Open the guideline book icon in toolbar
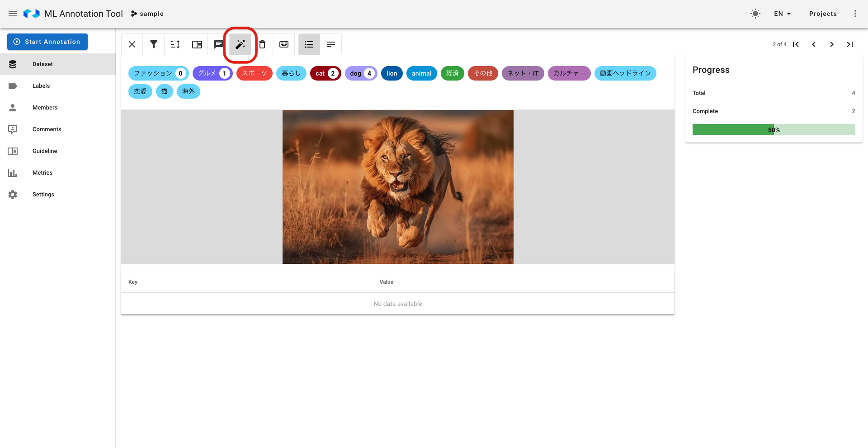Screen dimensions: 868x448 (197, 44)
